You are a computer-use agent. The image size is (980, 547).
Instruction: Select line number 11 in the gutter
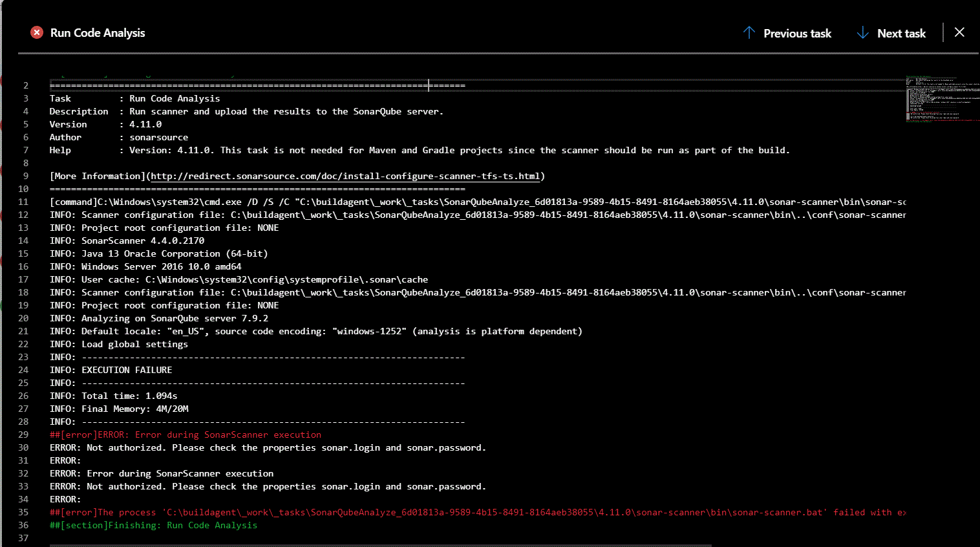pyautogui.click(x=23, y=202)
